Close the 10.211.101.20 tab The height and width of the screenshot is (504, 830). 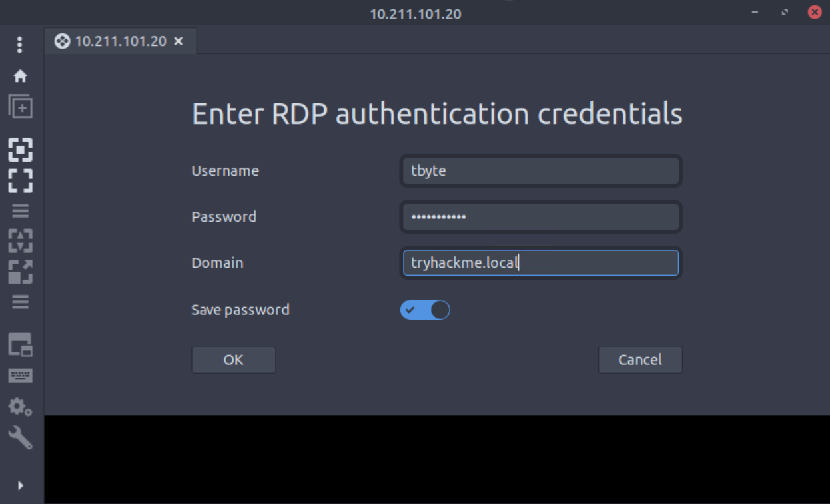tap(178, 41)
